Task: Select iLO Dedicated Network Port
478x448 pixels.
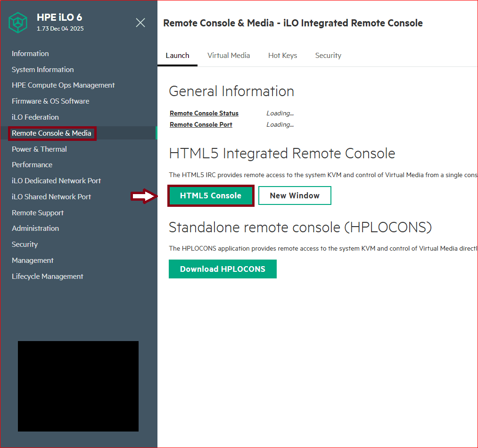Action: [56, 181]
